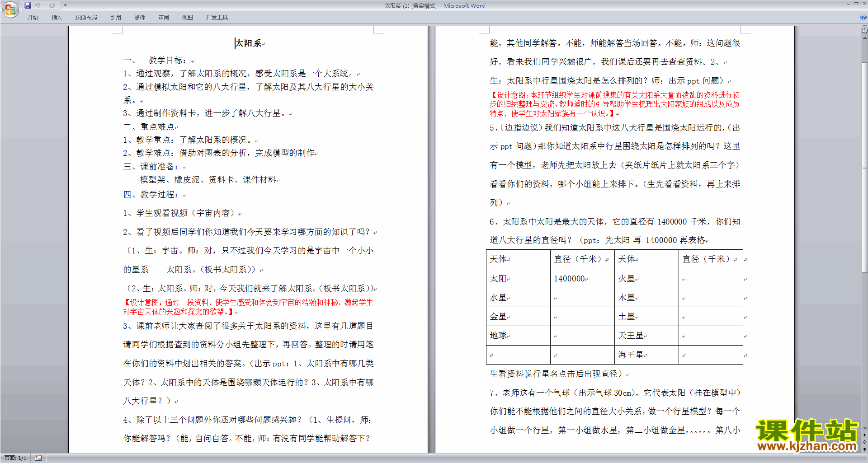Click table cell 太阳
Image resolution: width=868 pixels, height=463 pixels.
click(x=518, y=279)
